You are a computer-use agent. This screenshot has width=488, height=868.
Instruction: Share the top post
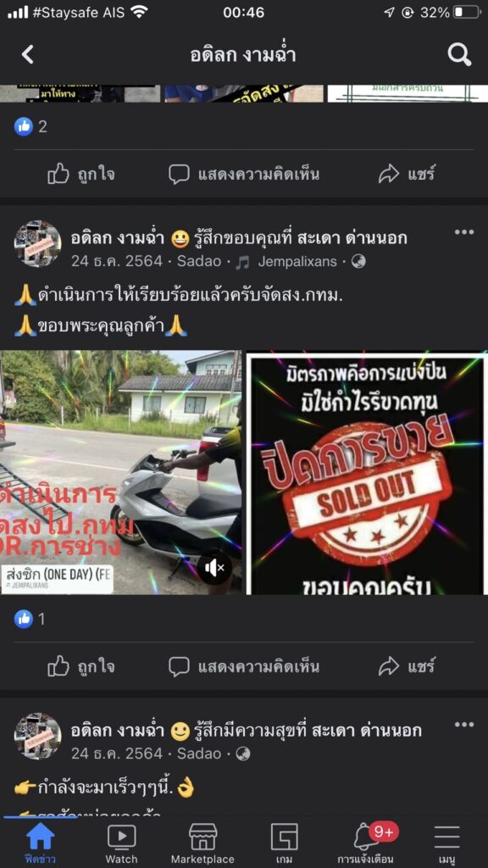407,175
